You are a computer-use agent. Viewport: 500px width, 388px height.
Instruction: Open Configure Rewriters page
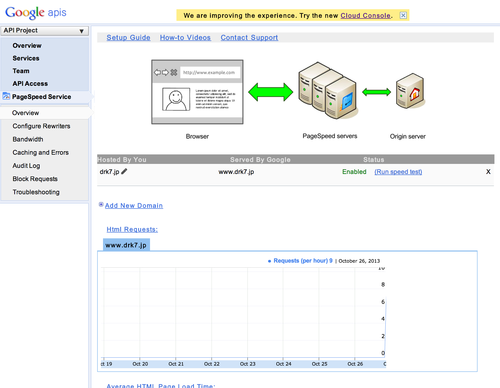41,126
